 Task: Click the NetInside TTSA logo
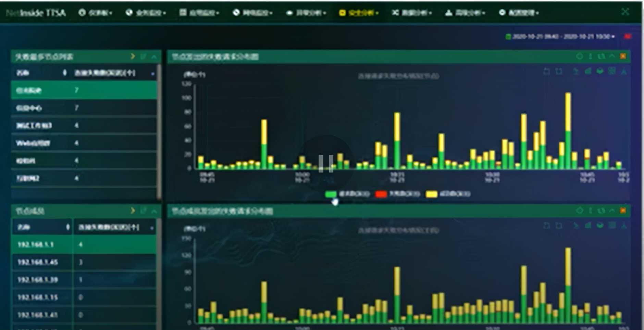pyautogui.click(x=36, y=13)
